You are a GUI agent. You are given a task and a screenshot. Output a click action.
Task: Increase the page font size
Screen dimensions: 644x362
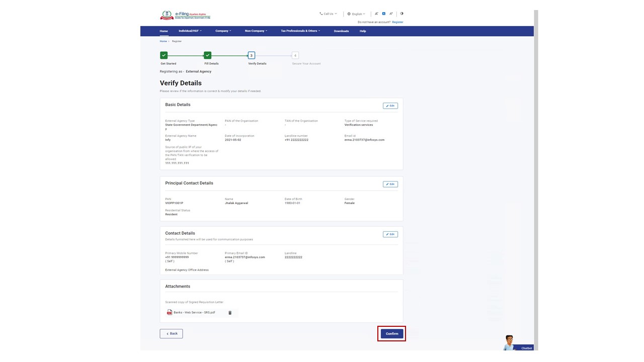391,14
